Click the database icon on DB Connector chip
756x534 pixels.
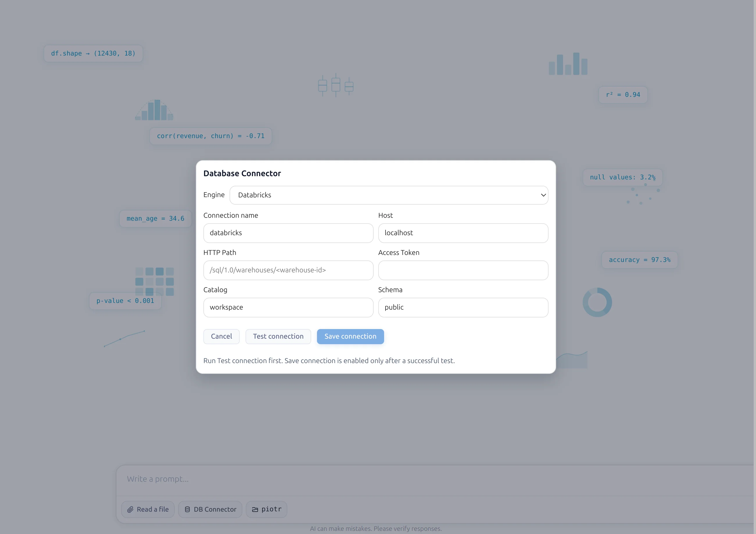click(x=188, y=509)
